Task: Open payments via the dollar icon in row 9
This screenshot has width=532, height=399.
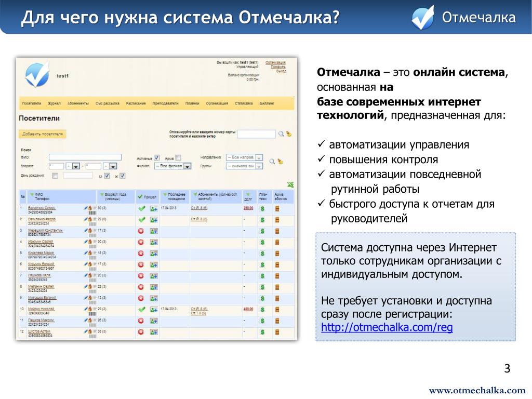Action: pyautogui.click(x=262, y=298)
